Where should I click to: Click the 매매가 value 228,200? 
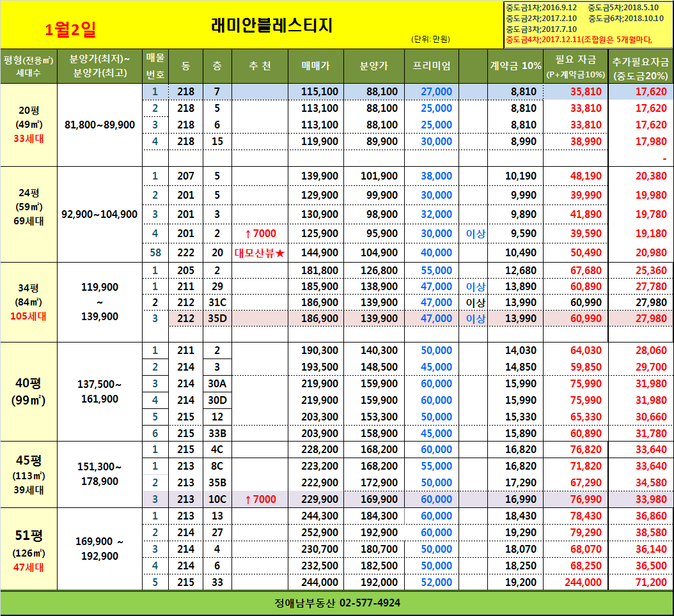pyautogui.click(x=319, y=449)
